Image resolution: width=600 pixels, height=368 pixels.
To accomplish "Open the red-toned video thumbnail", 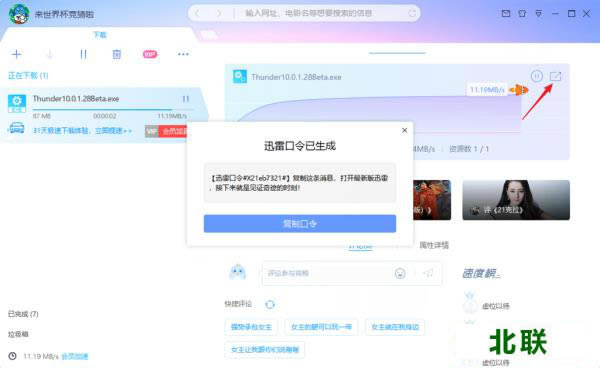I will point(432,200).
